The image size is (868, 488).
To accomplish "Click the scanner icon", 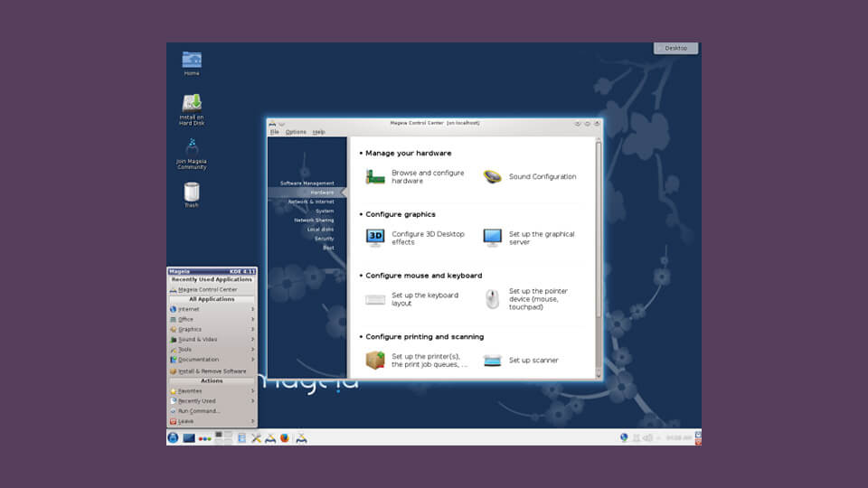I will (x=492, y=361).
